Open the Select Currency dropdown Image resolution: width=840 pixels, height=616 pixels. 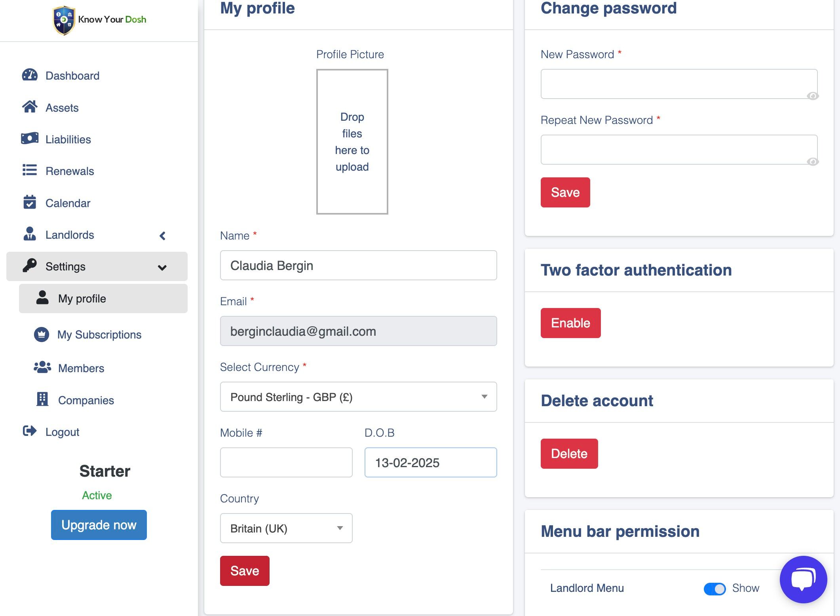pos(358,397)
